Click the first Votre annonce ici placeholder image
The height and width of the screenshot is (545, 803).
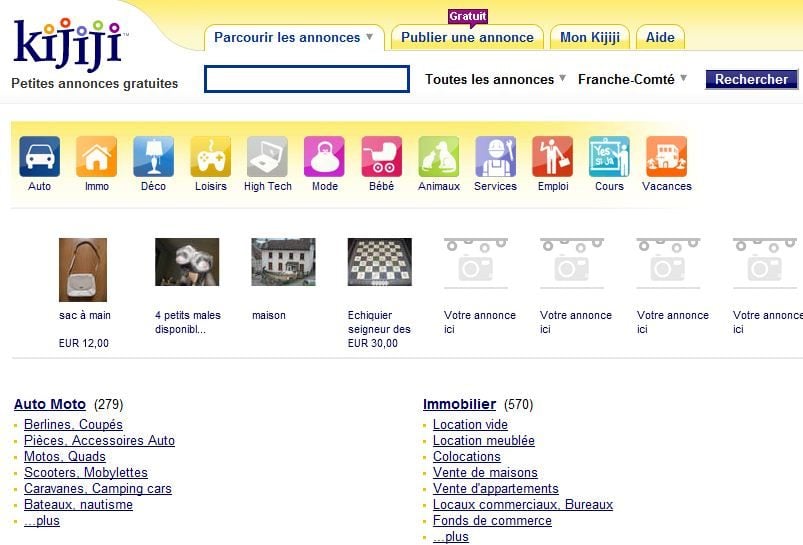[476, 263]
